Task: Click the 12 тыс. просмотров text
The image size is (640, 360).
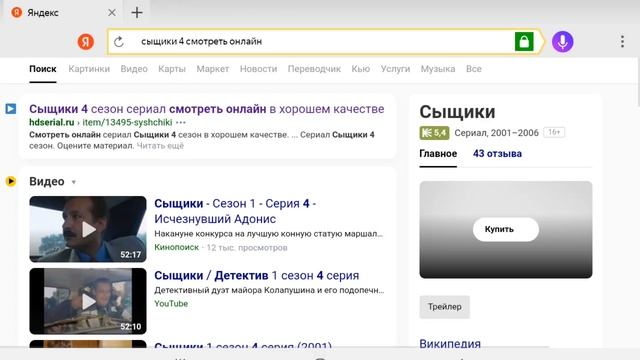Action: pos(247,247)
